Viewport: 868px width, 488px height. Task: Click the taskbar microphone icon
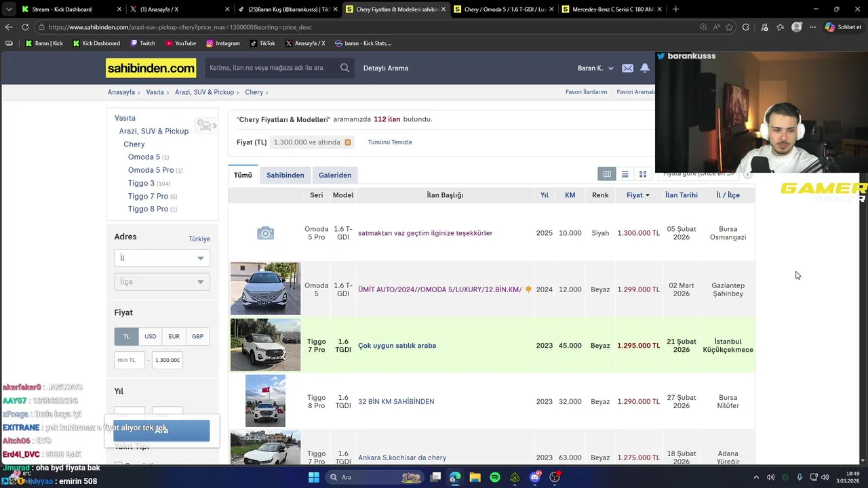800,477
